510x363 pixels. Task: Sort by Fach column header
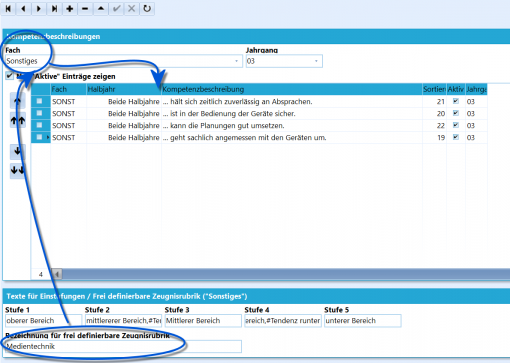coord(68,89)
